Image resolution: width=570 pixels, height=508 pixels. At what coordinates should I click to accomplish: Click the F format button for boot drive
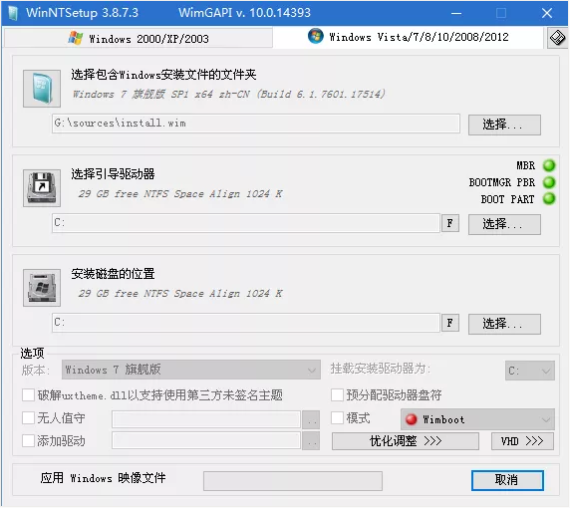click(x=450, y=223)
